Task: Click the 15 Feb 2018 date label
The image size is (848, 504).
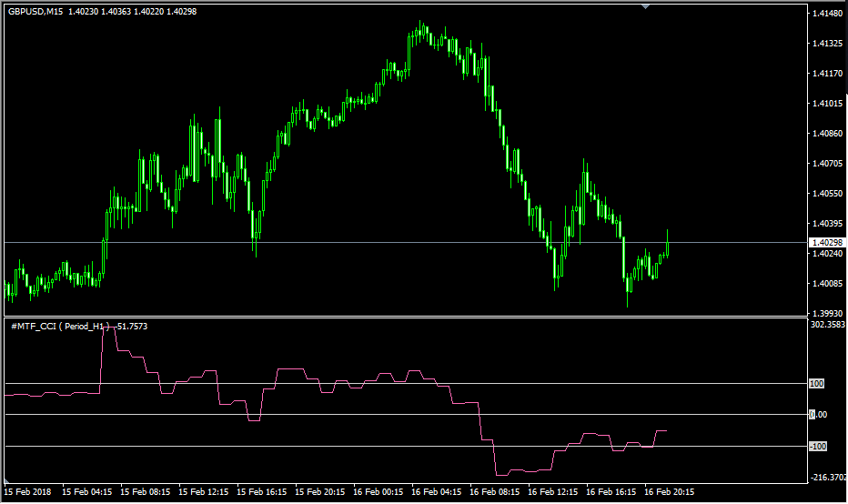Action: coord(28,492)
